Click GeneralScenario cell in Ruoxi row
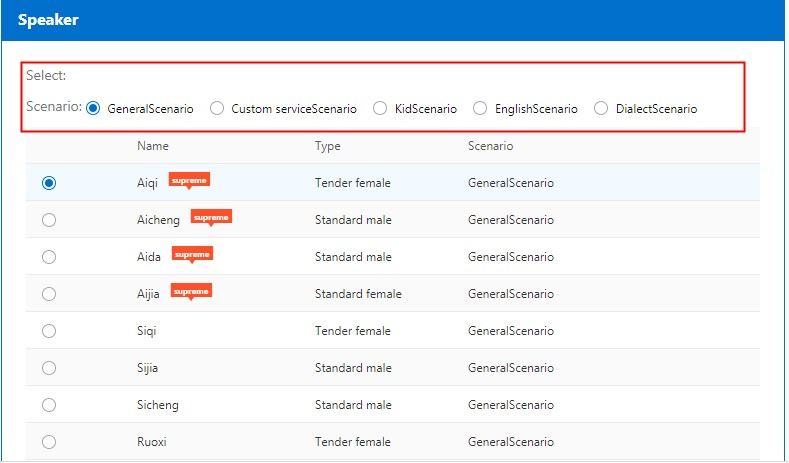The height and width of the screenshot is (463, 789). (x=511, y=442)
